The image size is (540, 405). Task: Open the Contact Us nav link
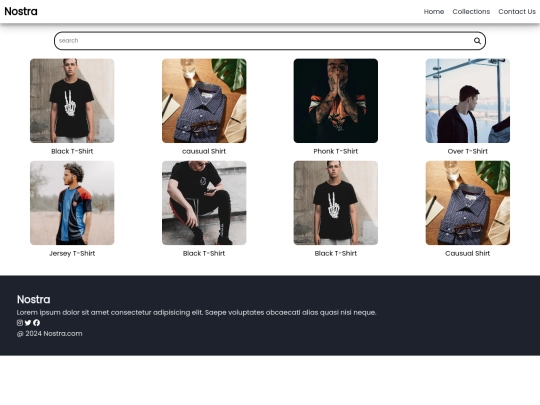click(x=517, y=12)
